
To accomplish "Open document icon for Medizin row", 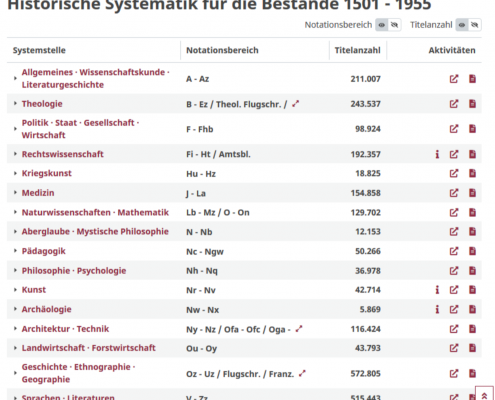I will point(472,193).
